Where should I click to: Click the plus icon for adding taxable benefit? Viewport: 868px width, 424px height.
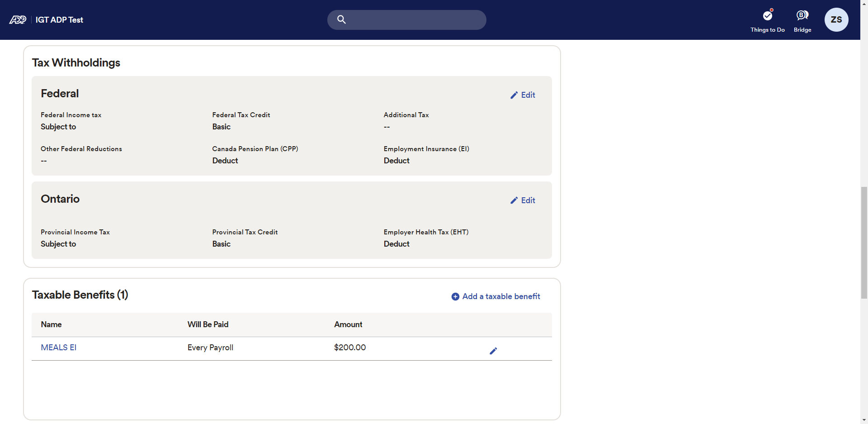coord(455,296)
